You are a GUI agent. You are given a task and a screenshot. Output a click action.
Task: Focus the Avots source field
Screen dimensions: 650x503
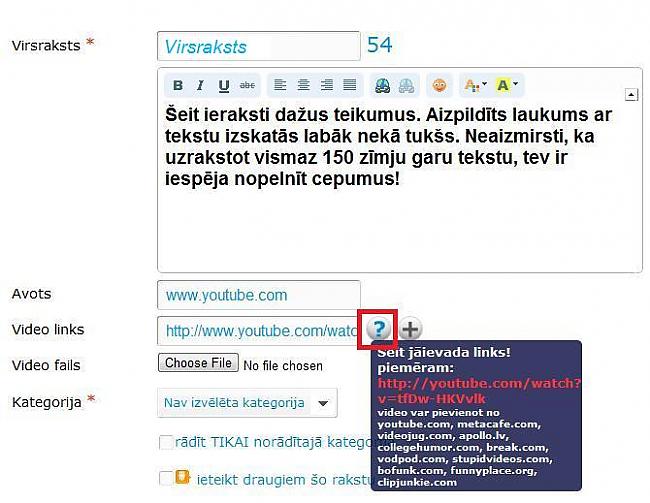coord(259,295)
